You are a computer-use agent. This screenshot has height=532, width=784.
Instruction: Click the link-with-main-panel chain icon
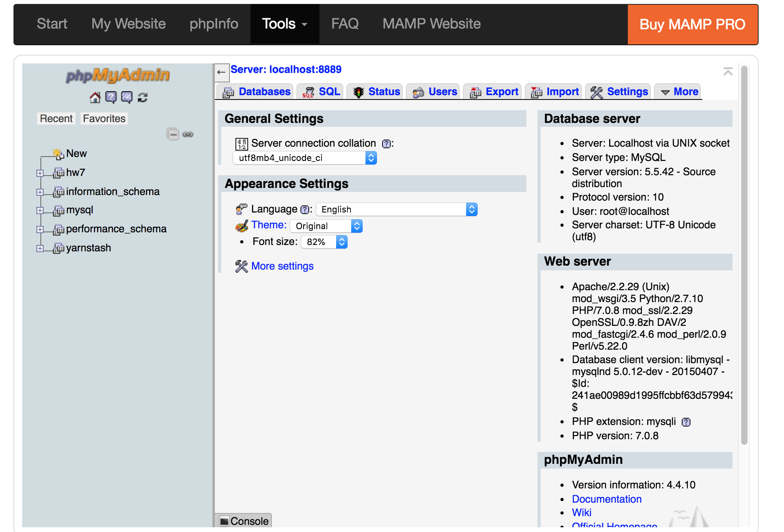click(x=188, y=134)
